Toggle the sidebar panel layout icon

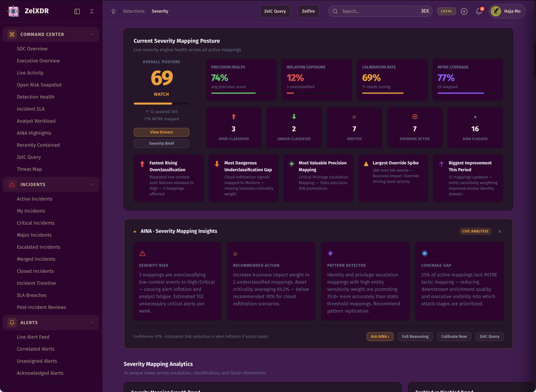point(77,11)
